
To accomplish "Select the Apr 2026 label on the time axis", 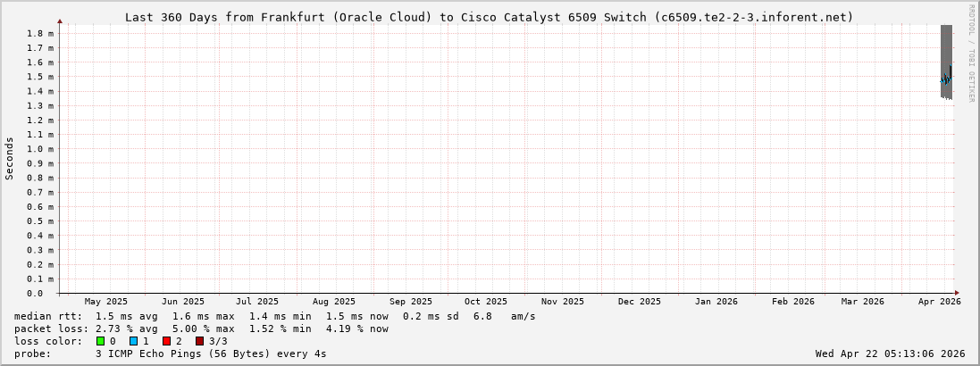I will point(939,302).
